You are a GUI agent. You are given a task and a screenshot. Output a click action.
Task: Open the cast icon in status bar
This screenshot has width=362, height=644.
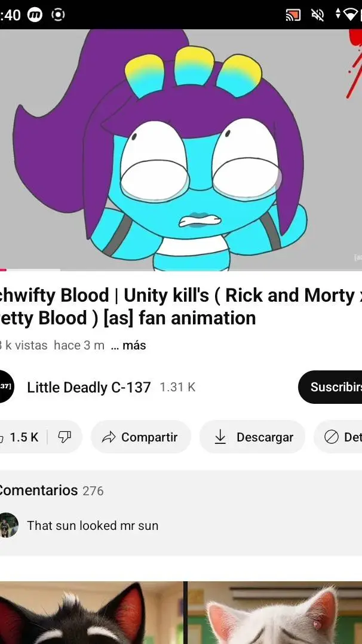293,15
